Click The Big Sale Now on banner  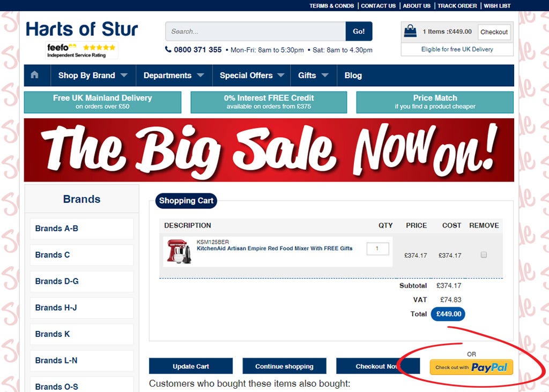(269, 150)
